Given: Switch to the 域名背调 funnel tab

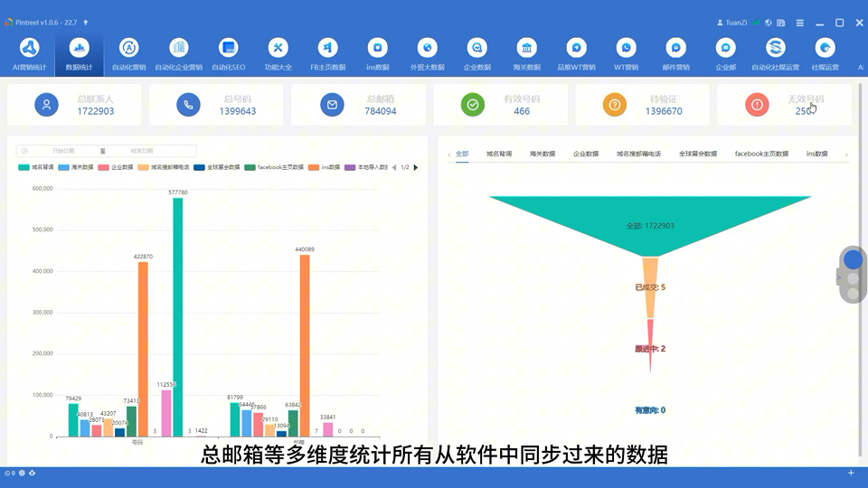Looking at the screenshot, I should [499, 154].
